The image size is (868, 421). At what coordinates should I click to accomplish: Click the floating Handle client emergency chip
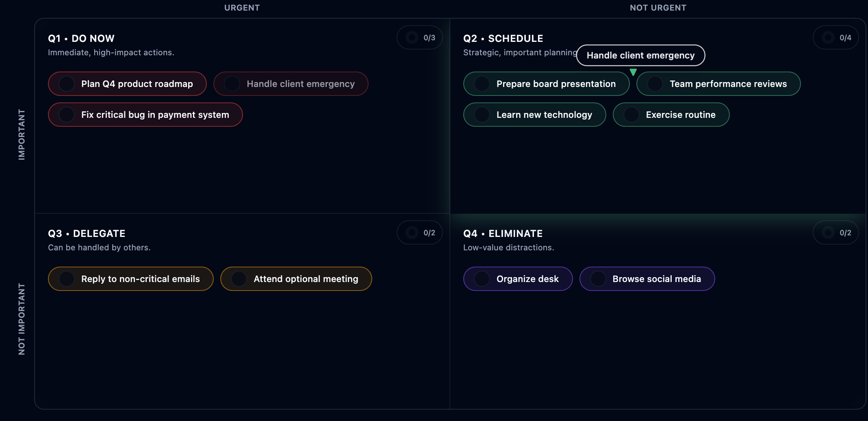pyautogui.click(x=640, y=55)
